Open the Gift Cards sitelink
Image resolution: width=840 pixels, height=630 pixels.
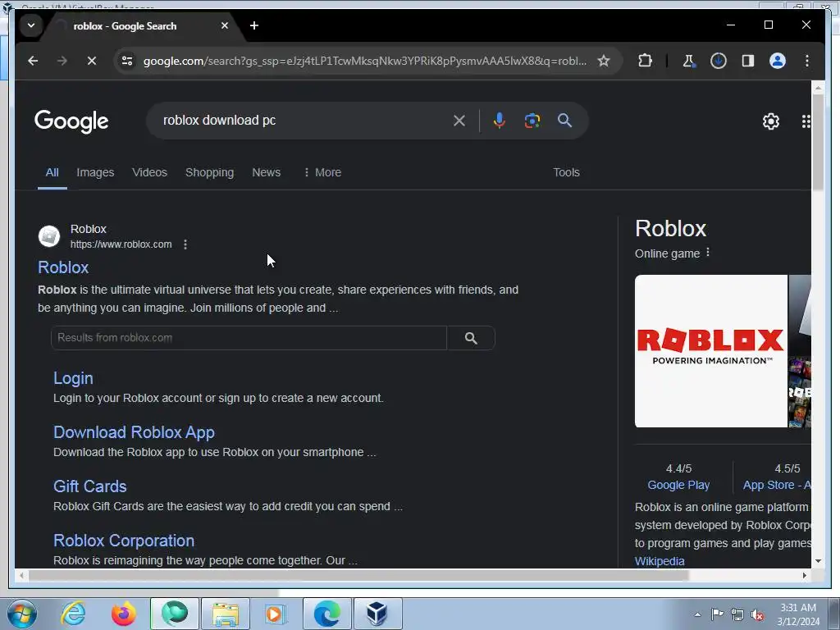pos(90,486)
